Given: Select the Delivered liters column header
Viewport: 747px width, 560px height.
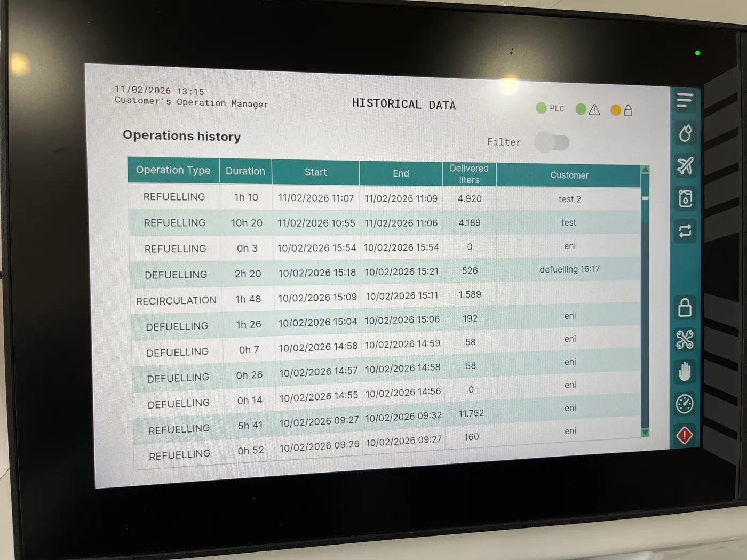Looking at the screenshot, I should pos(469,174).
